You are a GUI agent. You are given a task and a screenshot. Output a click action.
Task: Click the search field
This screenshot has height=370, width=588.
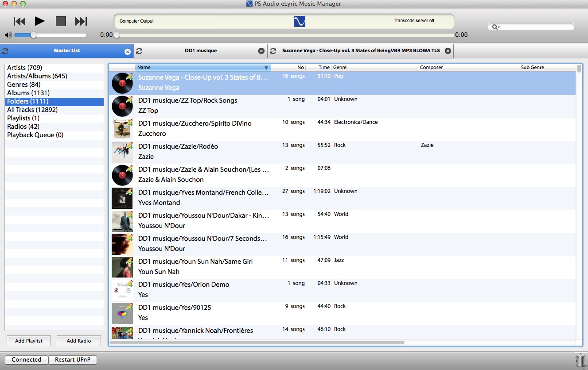click(x=531, y=27)
